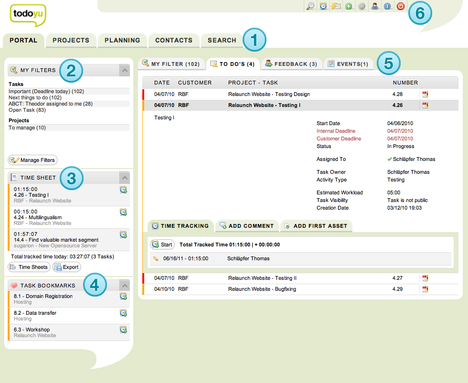Open the Contacts tab
Screen dimensions: 468x383
pos(174,40)
